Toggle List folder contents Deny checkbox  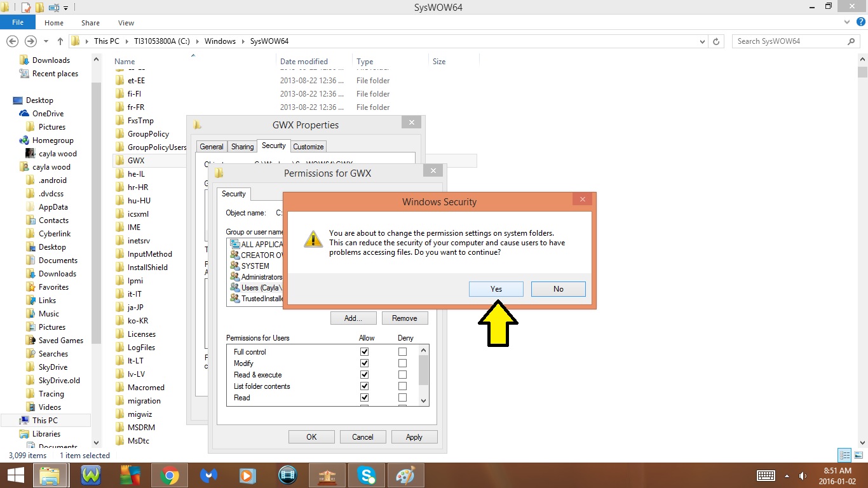402,386
